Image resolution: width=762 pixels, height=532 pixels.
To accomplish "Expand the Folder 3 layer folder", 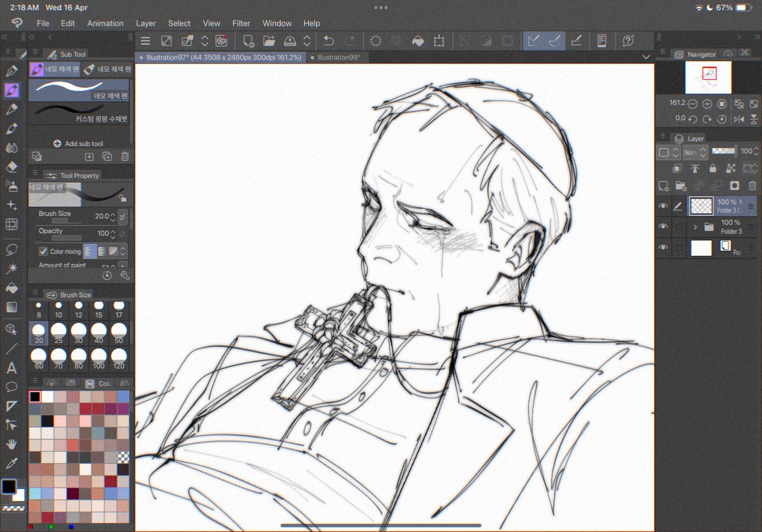I will [695, 227].
